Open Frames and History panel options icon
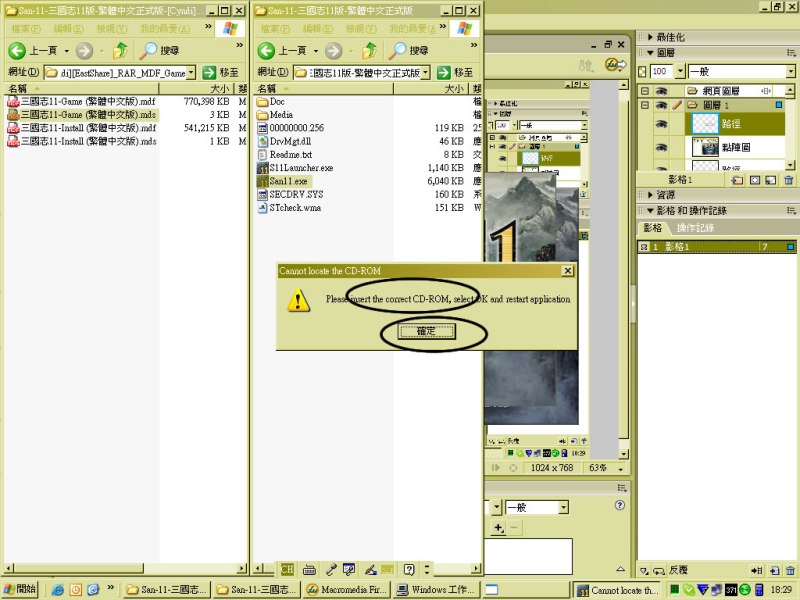The width and height of the screenshot is (800, 600). pyautogui.click(x=791, y=210)
